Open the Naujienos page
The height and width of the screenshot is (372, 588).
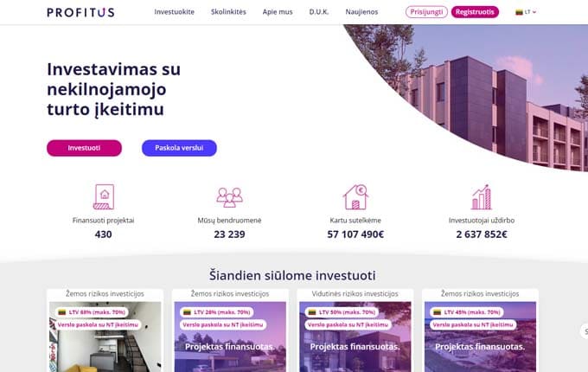click(361, 12)
